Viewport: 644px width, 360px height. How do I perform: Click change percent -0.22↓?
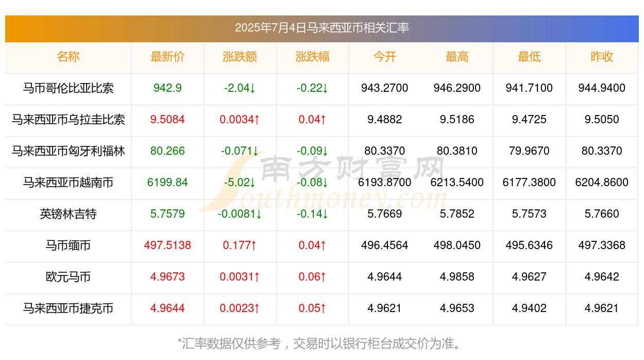[312, 88]
